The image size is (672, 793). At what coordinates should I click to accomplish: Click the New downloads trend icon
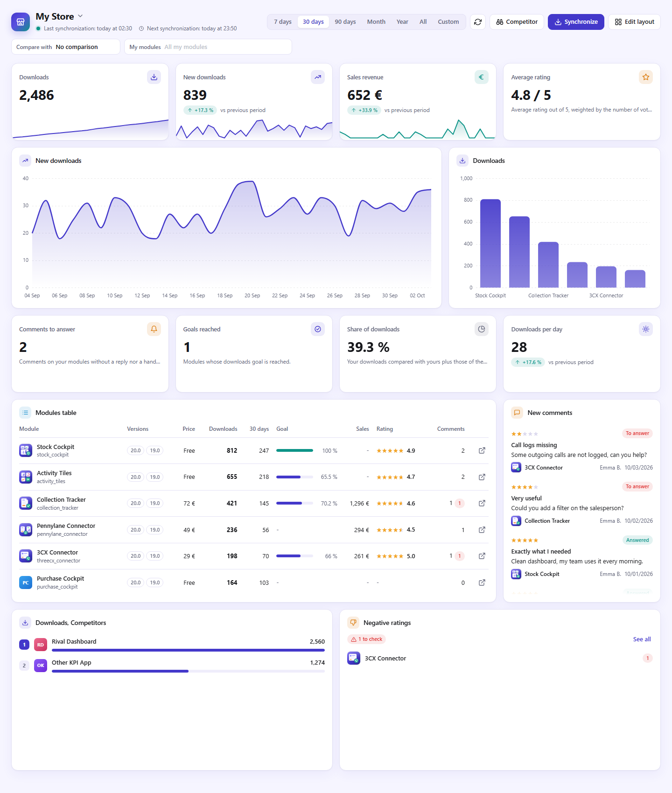point(318,77)
